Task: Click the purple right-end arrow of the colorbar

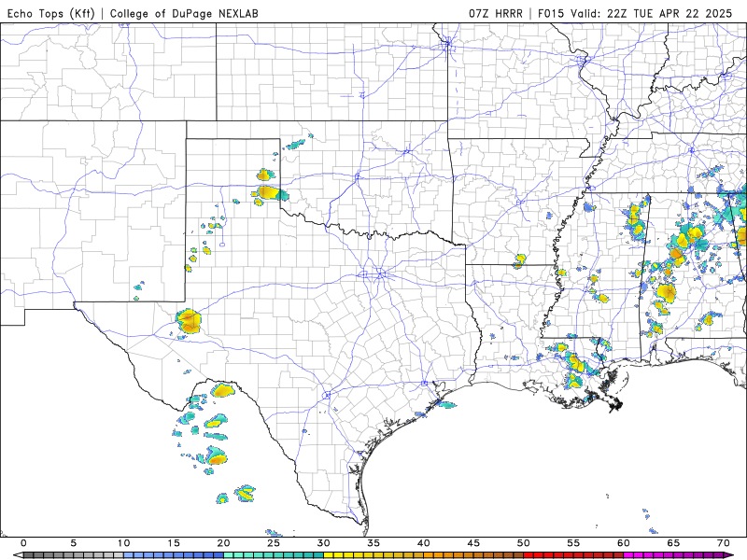Action: pos(729,555)
